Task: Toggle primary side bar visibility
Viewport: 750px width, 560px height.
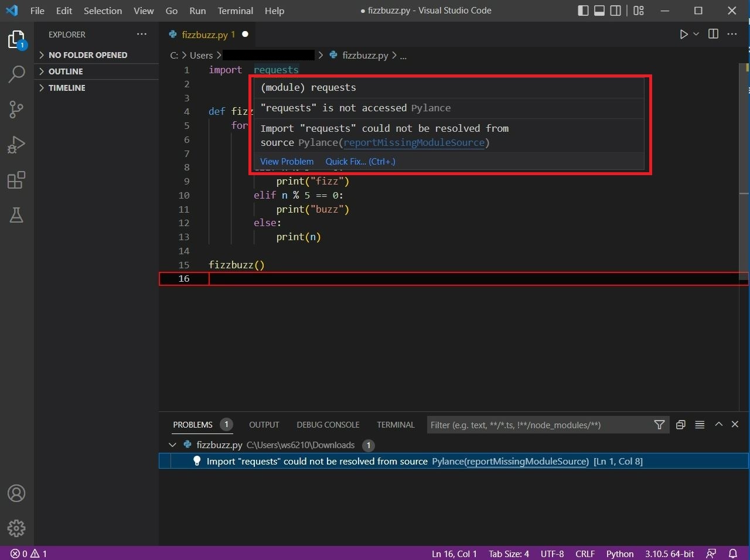Action: tap(583, 11)
